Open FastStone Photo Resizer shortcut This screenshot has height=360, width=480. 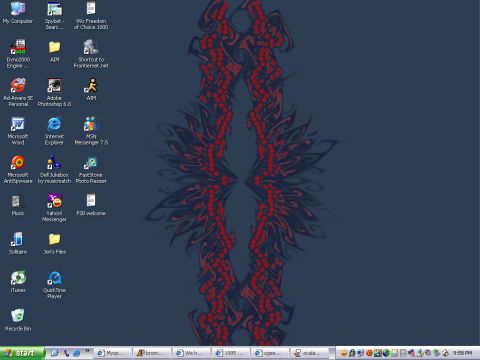(x=91, y=169)
